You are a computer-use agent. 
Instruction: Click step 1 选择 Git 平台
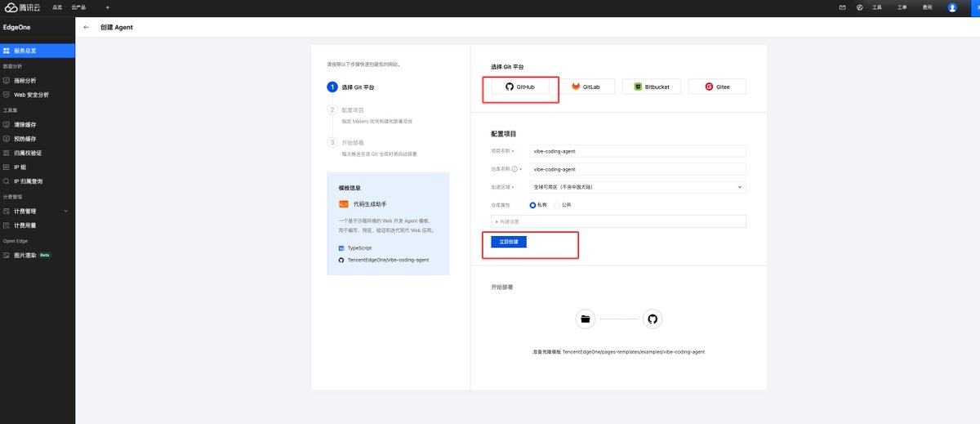(x=352, y=87)
